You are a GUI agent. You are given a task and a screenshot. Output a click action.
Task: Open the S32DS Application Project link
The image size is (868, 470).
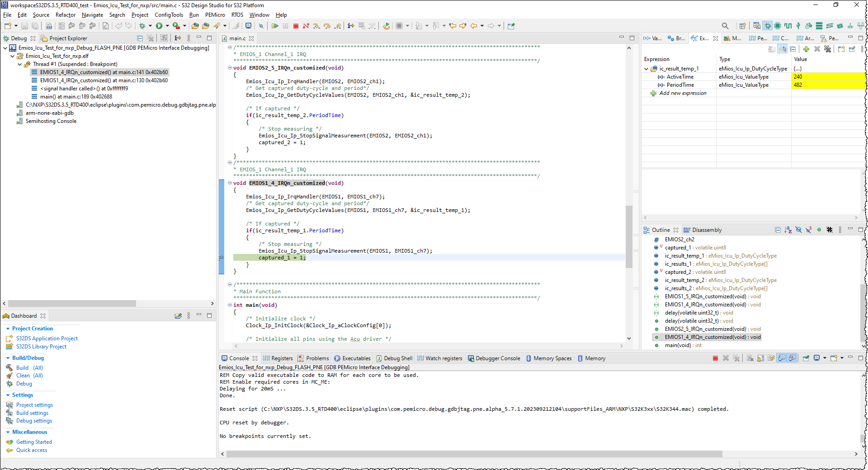click(x=47, y=338)
